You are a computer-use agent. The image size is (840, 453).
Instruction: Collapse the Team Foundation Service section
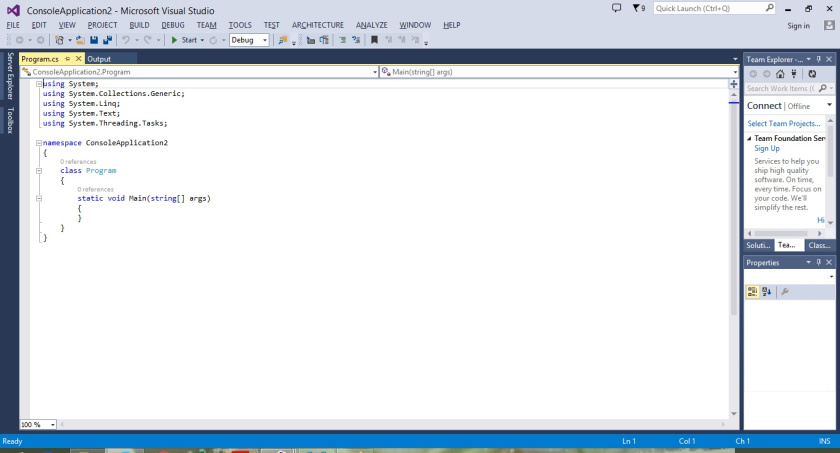749,139
